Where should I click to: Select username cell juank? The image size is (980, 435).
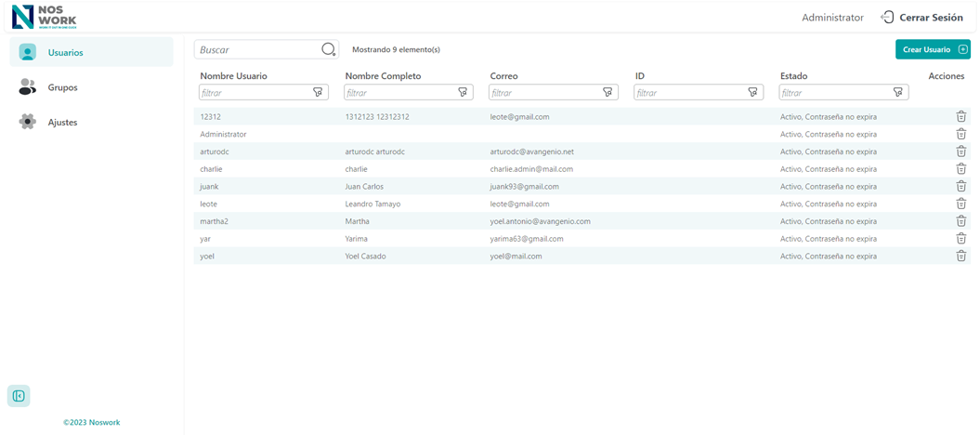point(209,186)
